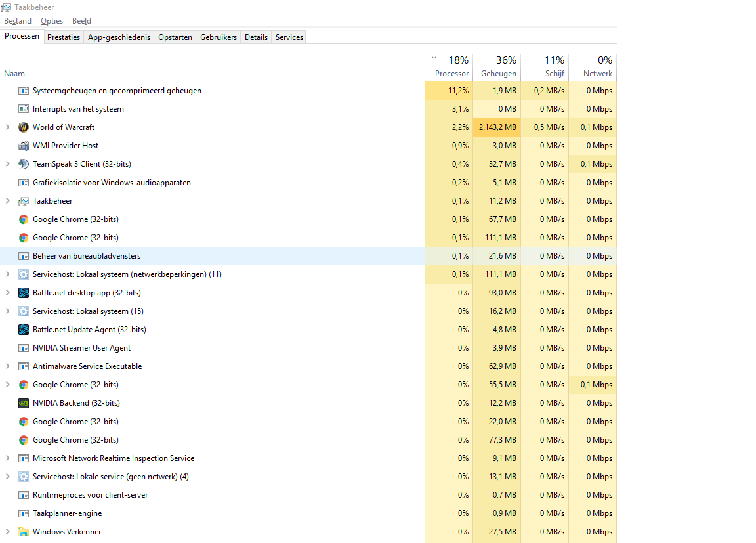This screenshot has height=543, width=756.
Task: Expand Servicehost Lokaal systeem (15)
Action: [7, 311]
